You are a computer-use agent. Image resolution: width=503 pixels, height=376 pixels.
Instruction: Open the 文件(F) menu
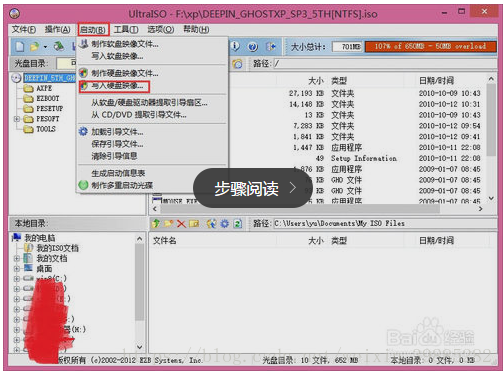point(24,30)
